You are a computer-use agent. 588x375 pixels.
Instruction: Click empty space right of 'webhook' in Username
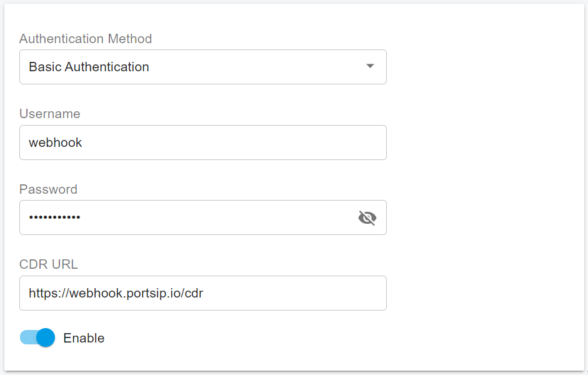pyautogui.click(x=250, y=142)
